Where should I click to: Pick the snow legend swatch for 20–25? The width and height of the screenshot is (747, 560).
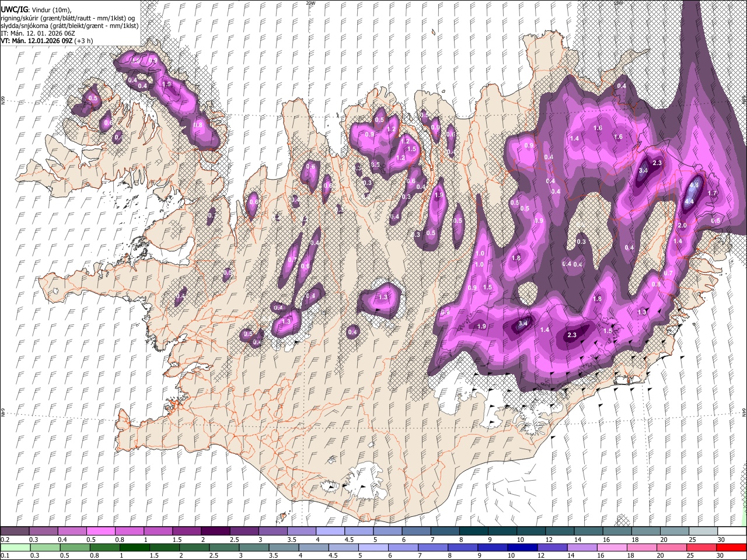pyautogui.click(x=675, y=531)
